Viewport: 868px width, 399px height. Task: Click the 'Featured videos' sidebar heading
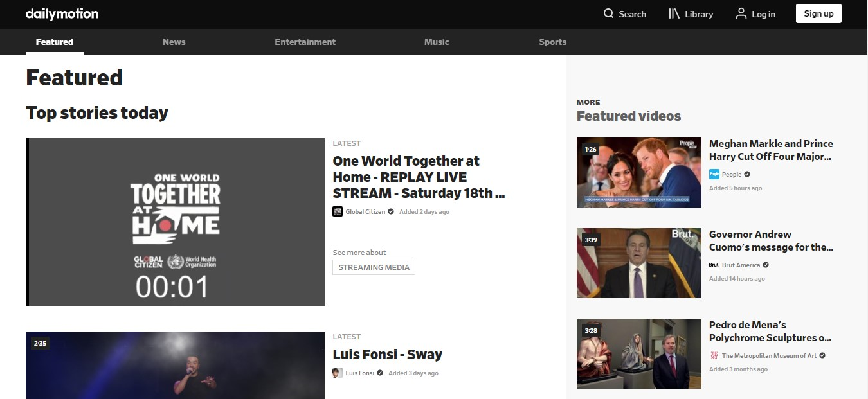click(x=629, y=116)
